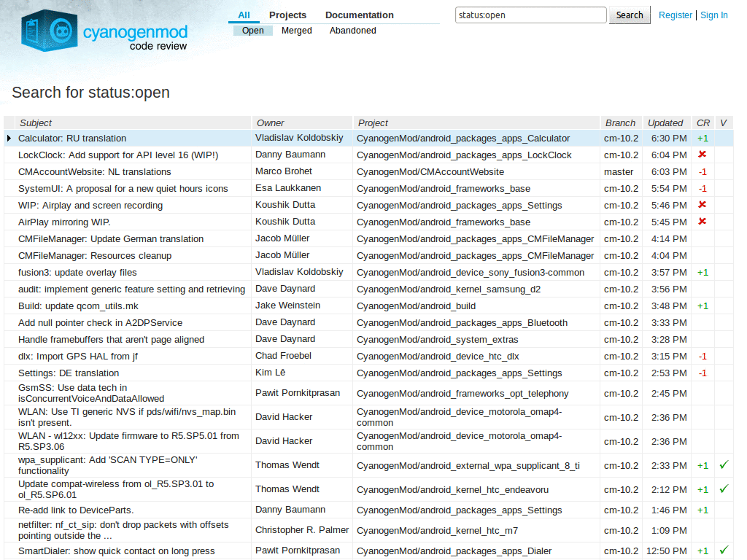
Task: Click red X for Airplay and screen recording
Action: [x=702, y=205]
